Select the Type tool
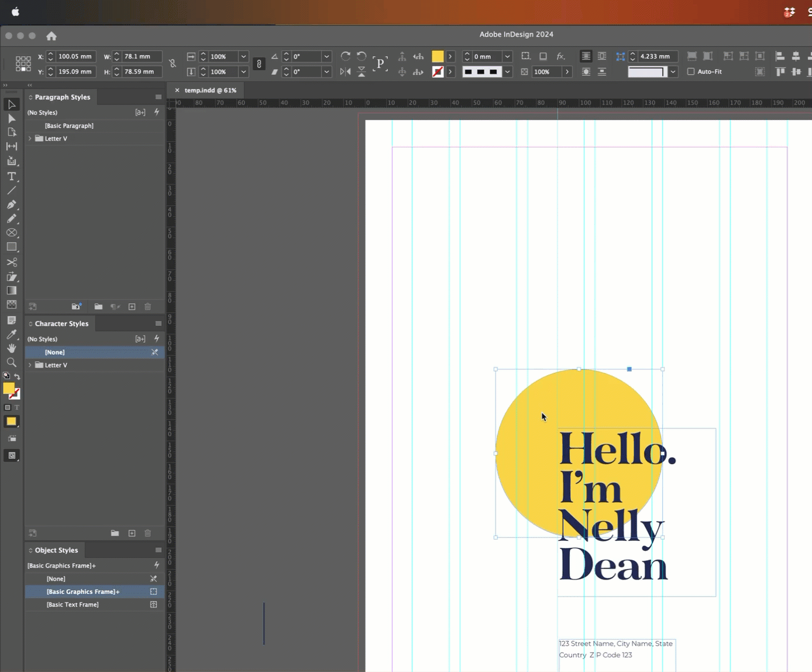The height and width of the screenshot is (672, 812). coord(12,176)
